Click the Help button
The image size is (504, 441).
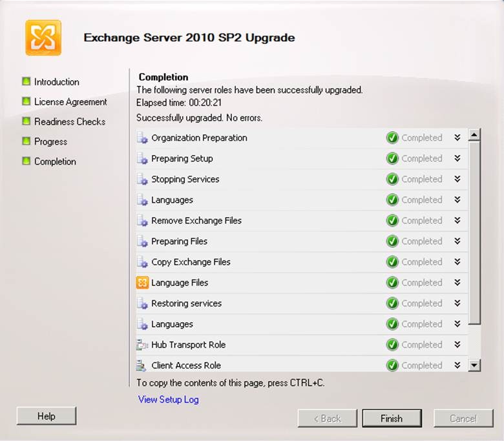click(47, 416)
